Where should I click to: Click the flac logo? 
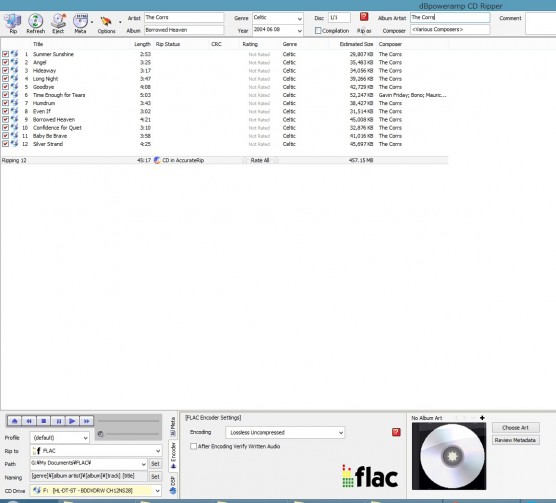click(370, 476)
